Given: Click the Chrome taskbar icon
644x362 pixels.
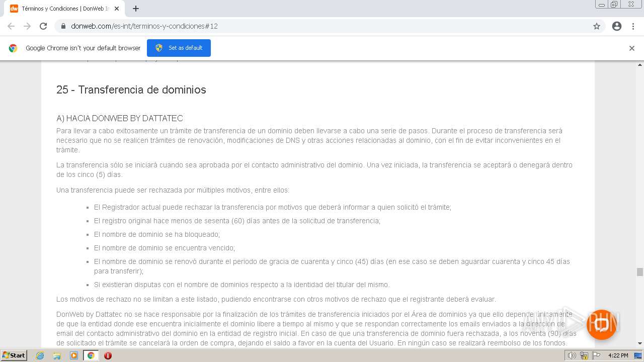Looking at the screenshot, I should (x=91, y=355).
